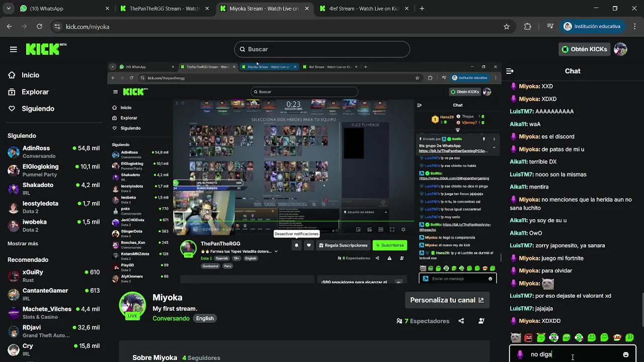
Task: Click the cat emote in Miyoka's chat message
Action: pyautogui.click(x=548, y=284)
